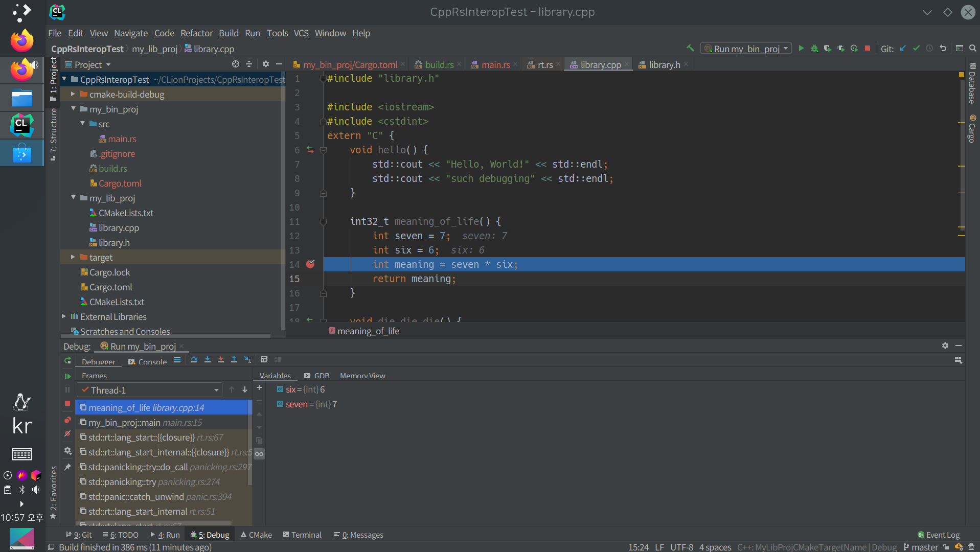
Task: Switch to the GDB tab
Action: pos(317,376)
